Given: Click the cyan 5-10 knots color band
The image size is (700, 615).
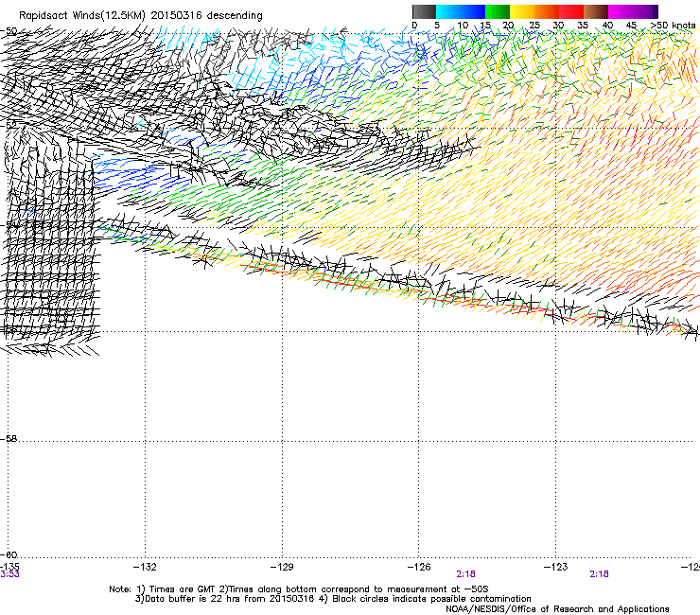Looking at the screenshot, I should [x=448, y=11].
